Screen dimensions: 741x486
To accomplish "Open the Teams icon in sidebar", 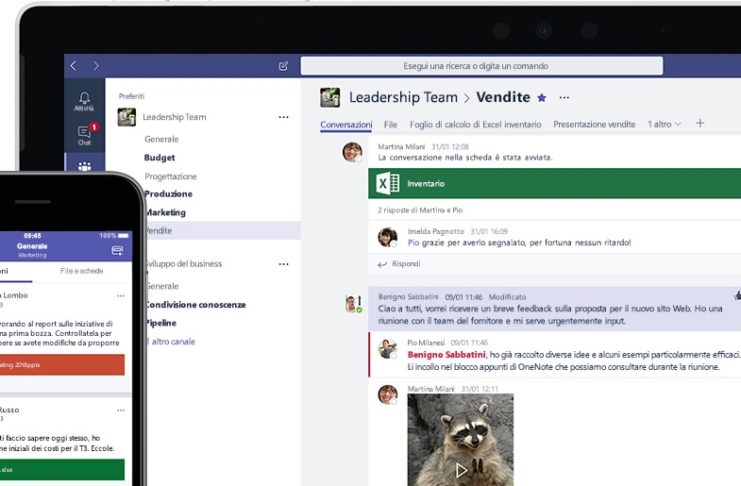I will click(85, 166).
